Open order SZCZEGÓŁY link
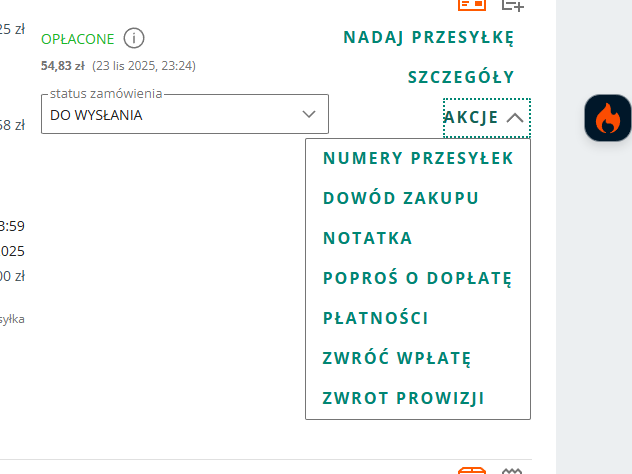Screen dimensions: 632x474 click(x=461, y=77)
